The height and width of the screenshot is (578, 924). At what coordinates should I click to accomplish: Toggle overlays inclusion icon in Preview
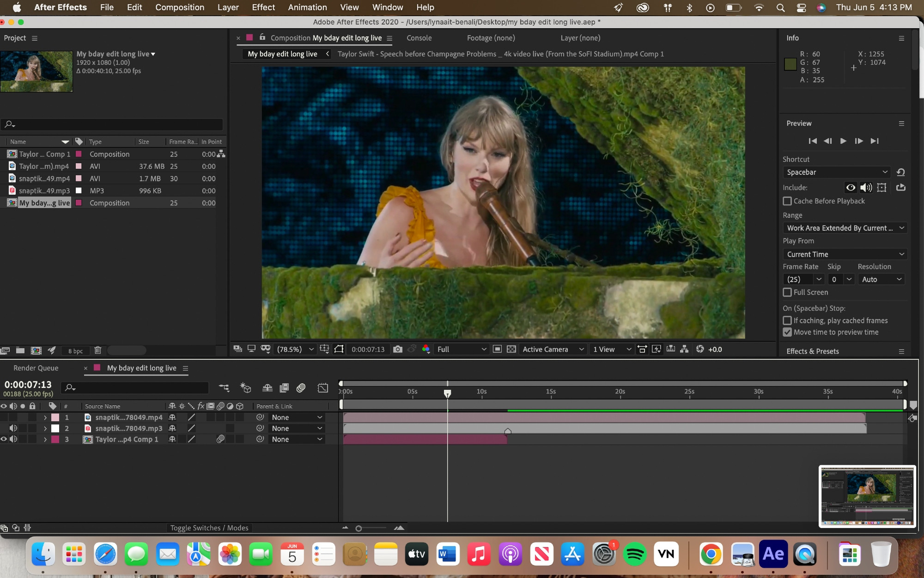point(881,187)
